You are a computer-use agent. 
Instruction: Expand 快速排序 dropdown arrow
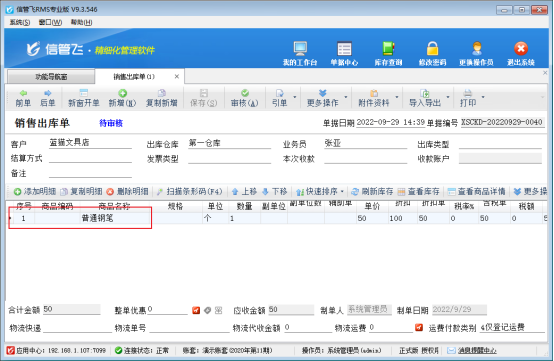coord(342,192)
